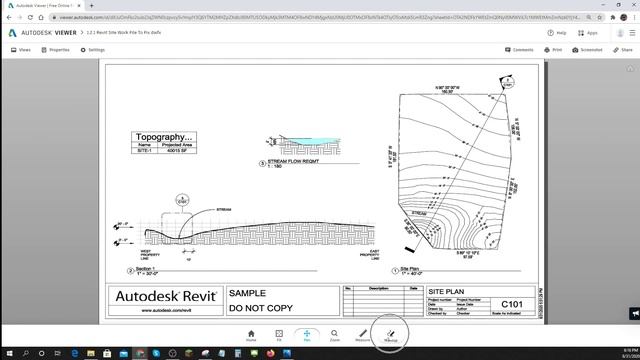
Task: Open Microsoft Store from the taskbar
Action: [x=107, y=353]
